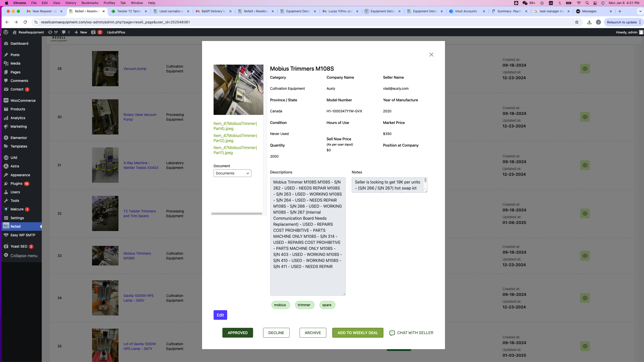Click WordPress logo in admin bar
The height and width of the screenshot is (362, 644).
(x=6, y=32)
